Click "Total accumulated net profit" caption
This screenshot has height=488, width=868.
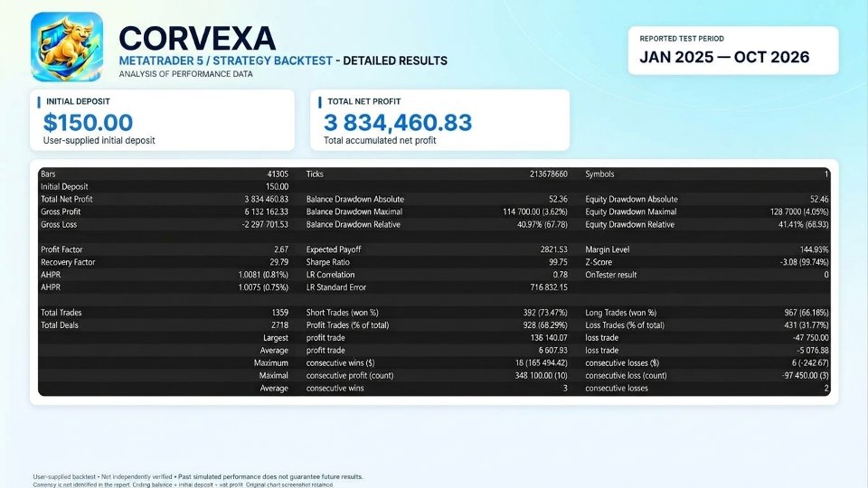(x=380, y=141)
